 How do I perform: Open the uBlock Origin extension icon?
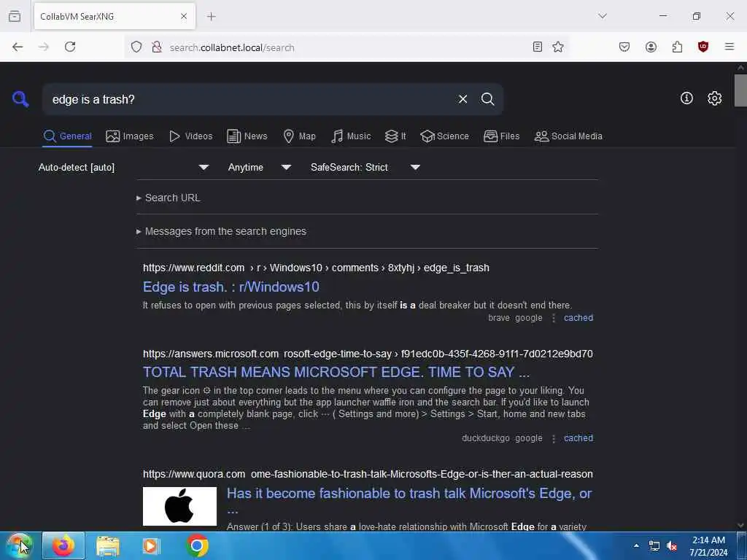click(703, 47)
